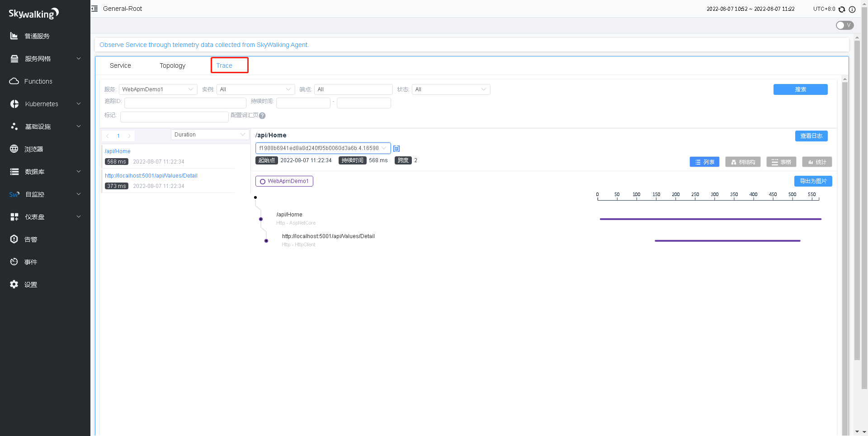
Task: Switch to the Service tab
Action: [x=120, y=66]
